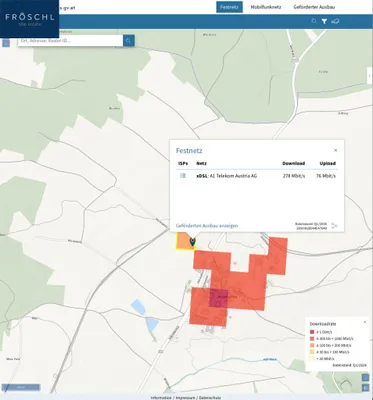373x400 pixels.
Task: Click the dark map pin marker
Action: pyautogui.click(x=192, y=242)
